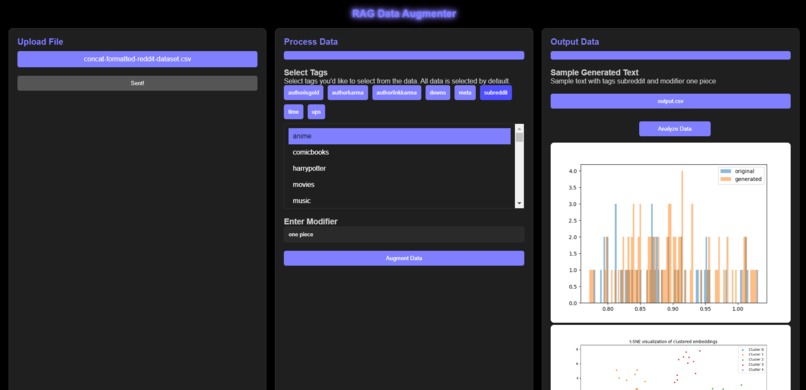806x390 pixels.
Task: Toggle the time tag
Action: tap(294, 112)
